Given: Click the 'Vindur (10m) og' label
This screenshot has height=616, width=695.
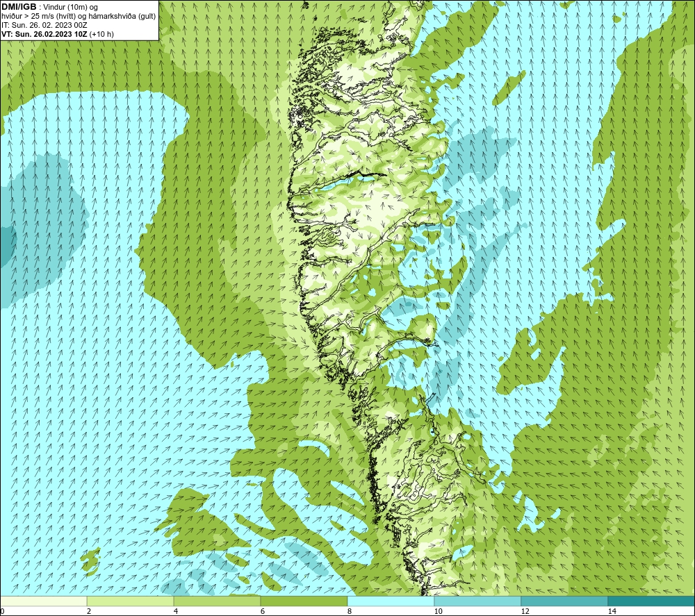Looking at the screenshot, I should tap(70, 8).
